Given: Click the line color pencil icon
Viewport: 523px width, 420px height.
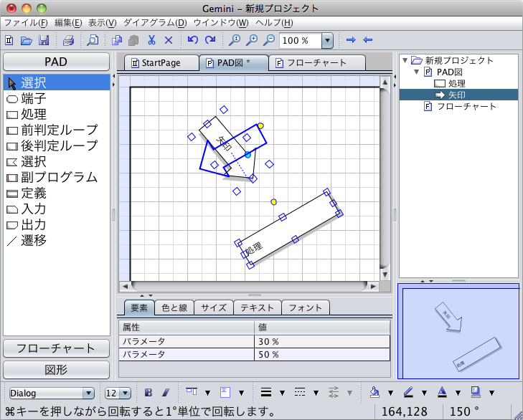Looking at the screenshot, I should coord(408,392).
